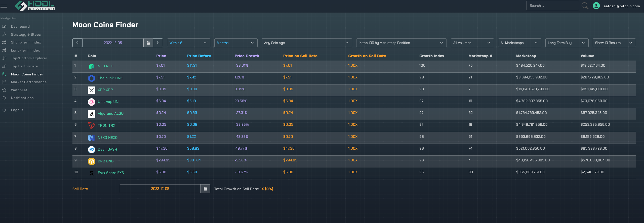The height and width of the screenshot is (223, 644).
Task: Click the Price Growth column header
Action: pos(247,56)
